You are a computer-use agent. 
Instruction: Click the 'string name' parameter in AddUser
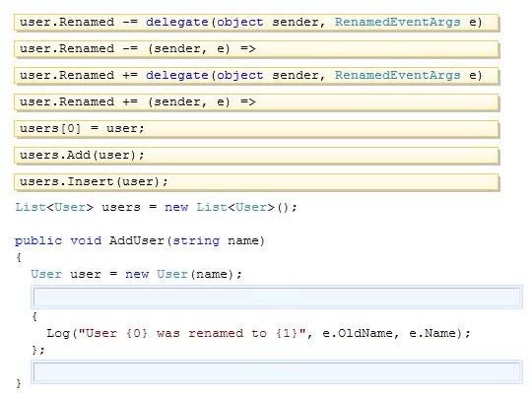(x=216, y=241)
